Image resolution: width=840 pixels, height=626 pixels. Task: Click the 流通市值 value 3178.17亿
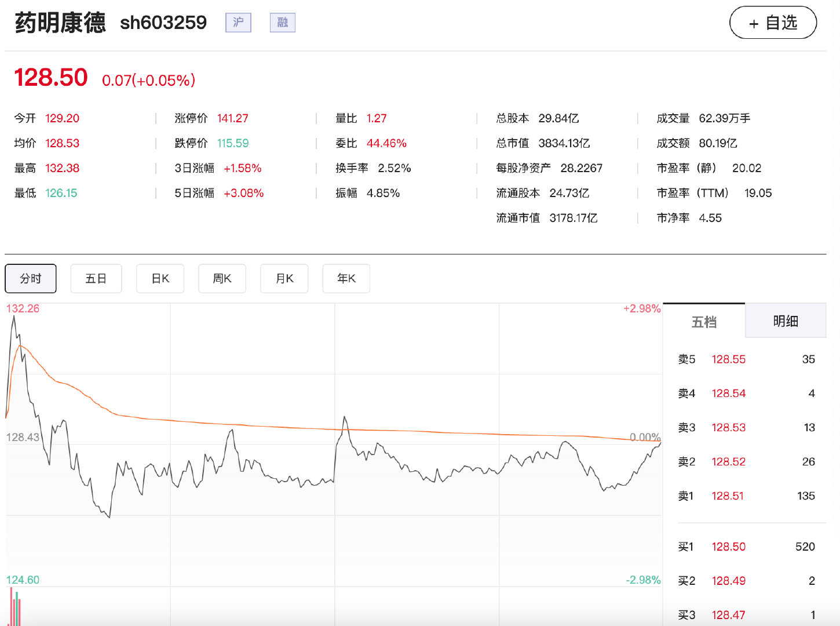[x=574, y=218]
